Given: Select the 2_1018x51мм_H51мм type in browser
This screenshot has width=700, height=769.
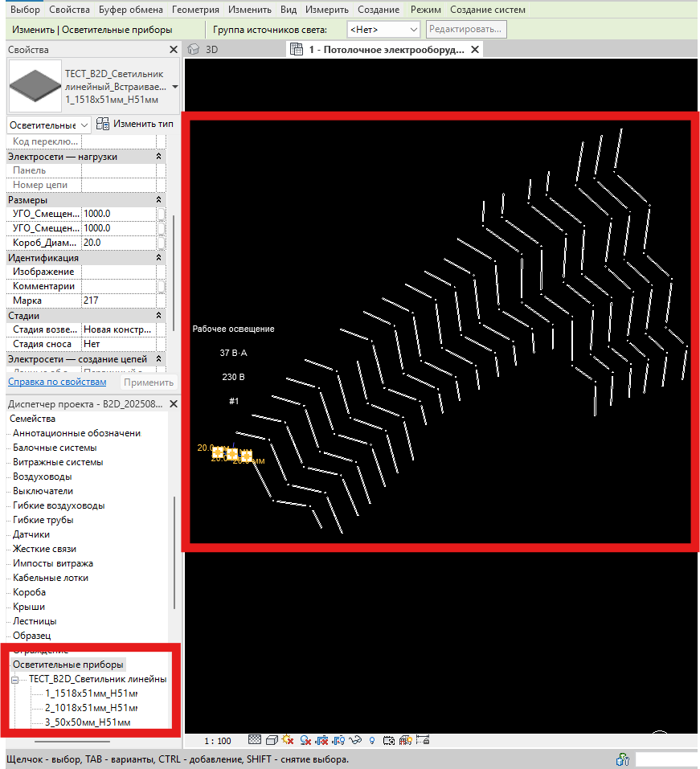Looking at the screenshot, I should [x=90, y=708].
